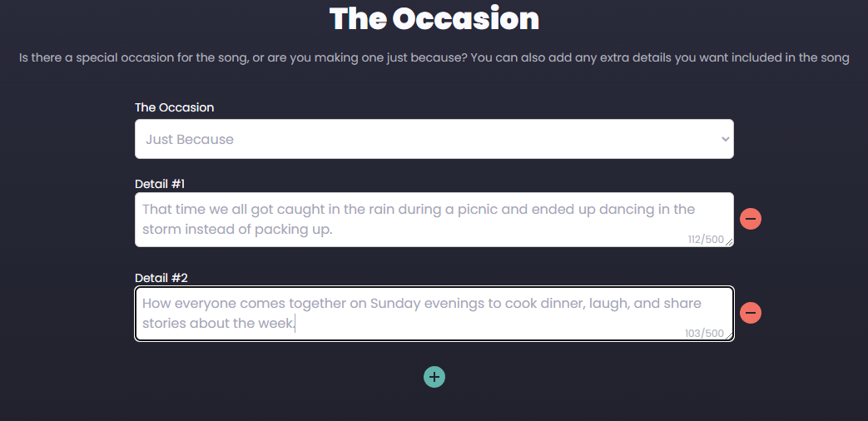Remove Detail #1 with its red minus icon
Screen dimensions: 868x421
pos(751,219)
